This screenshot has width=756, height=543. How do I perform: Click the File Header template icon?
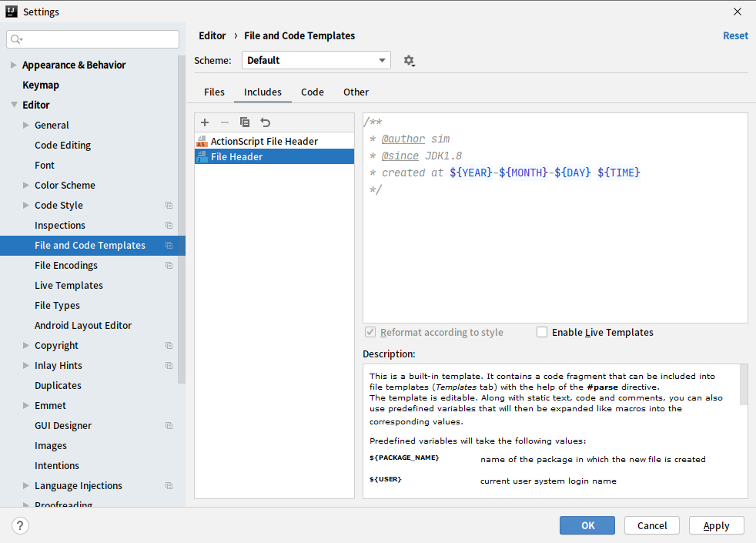click(x=202, y=156)
